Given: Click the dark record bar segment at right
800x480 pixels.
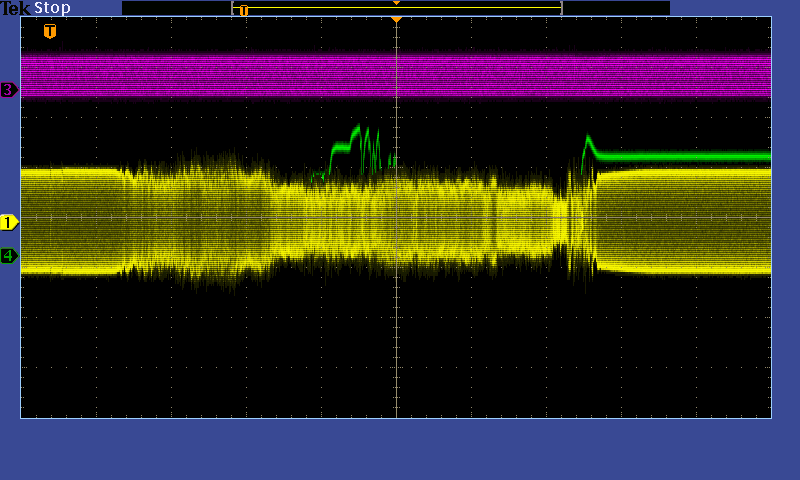Looking at the screenshot, I should (615, 8).
